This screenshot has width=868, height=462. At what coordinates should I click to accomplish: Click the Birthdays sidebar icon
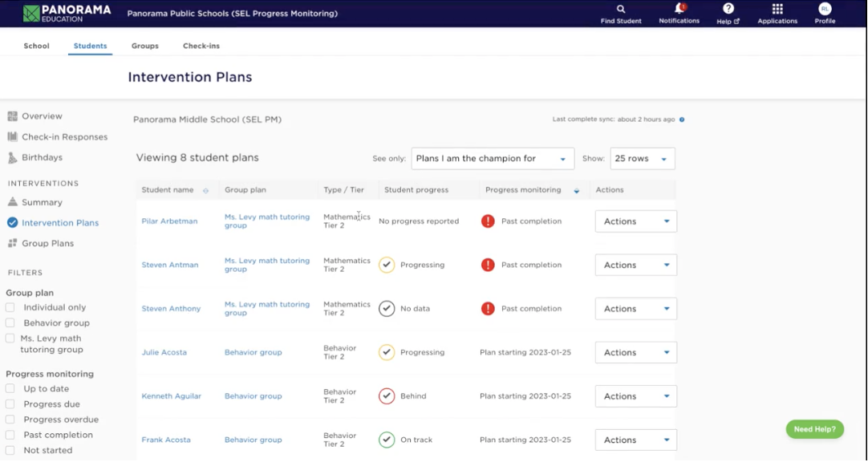[13, 158]
